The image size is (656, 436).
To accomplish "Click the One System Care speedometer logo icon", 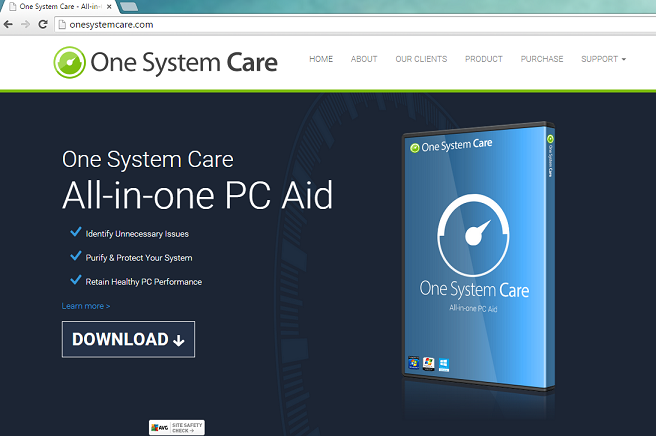I will (x=70, y=62).
